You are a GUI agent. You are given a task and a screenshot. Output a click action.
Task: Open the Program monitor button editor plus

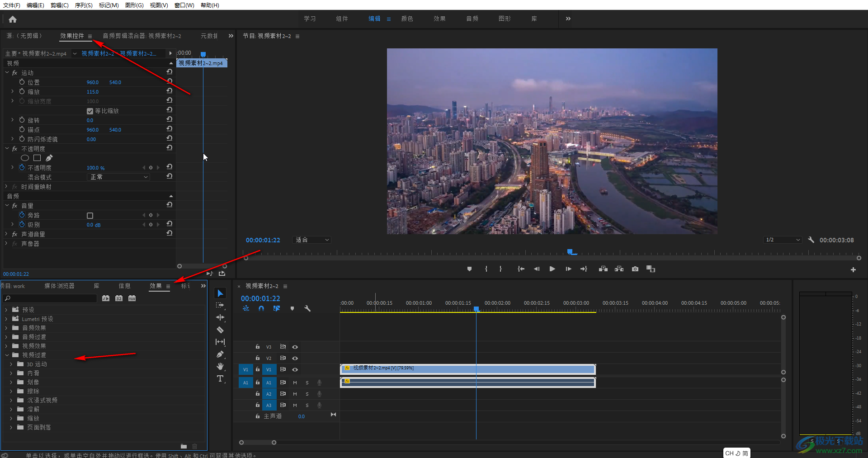(853, 269)
